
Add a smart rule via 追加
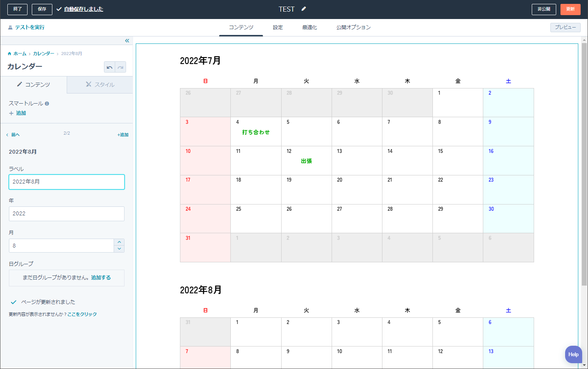coord(17,113)
